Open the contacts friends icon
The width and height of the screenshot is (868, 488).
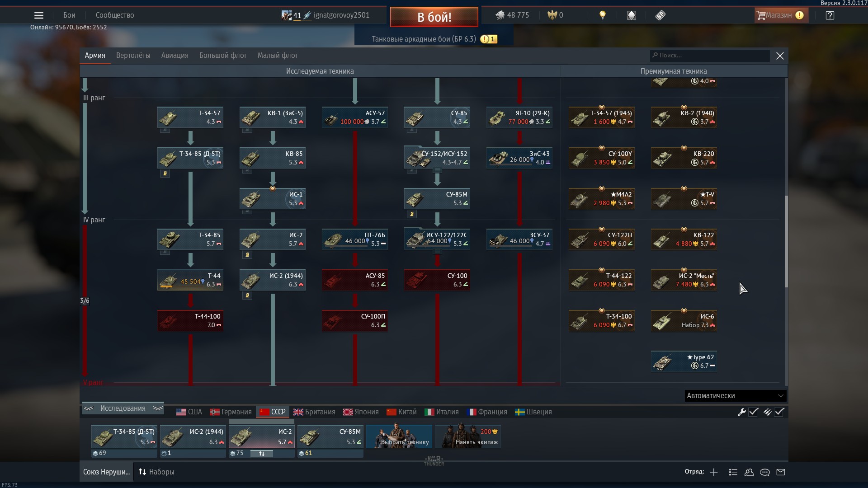749,472
